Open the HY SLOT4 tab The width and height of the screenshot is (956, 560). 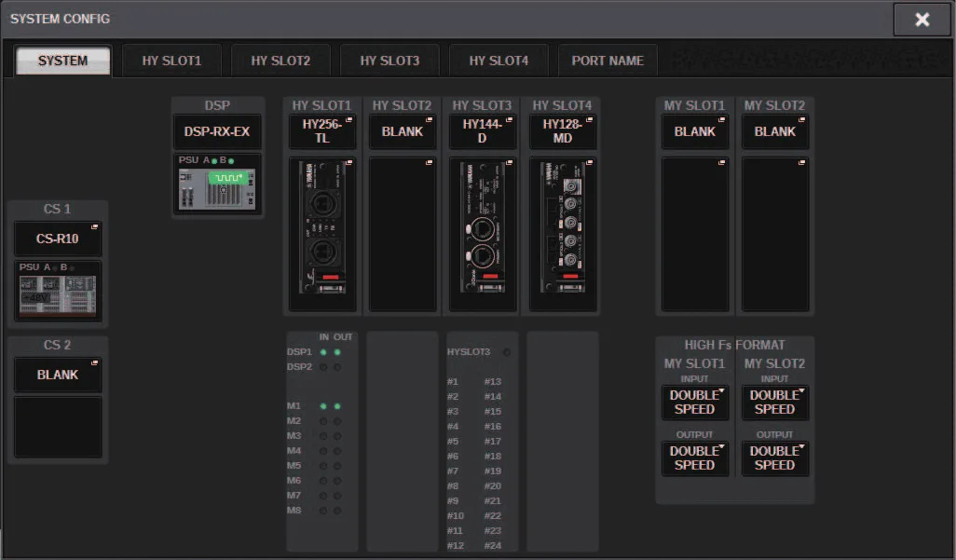coord(498,61)
